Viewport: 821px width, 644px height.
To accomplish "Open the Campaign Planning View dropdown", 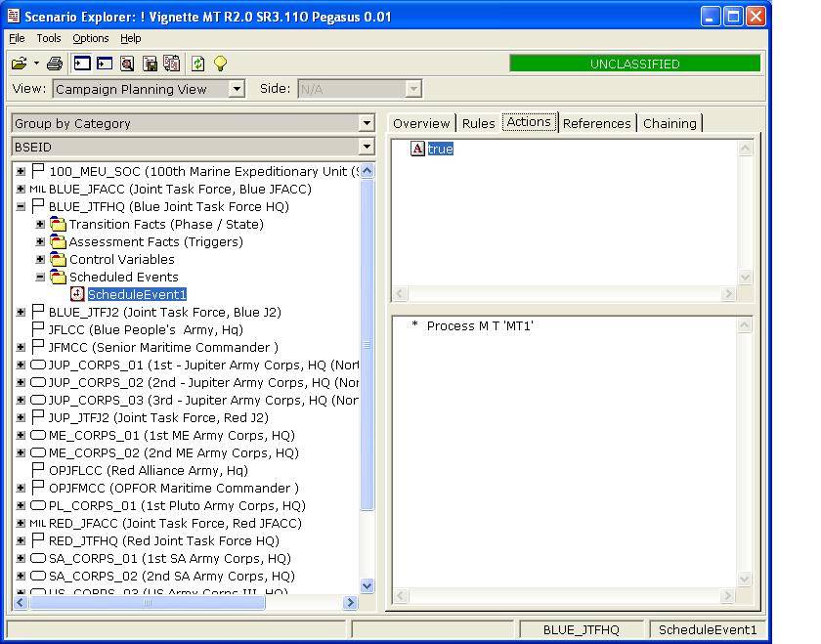I will click(236, 89).
